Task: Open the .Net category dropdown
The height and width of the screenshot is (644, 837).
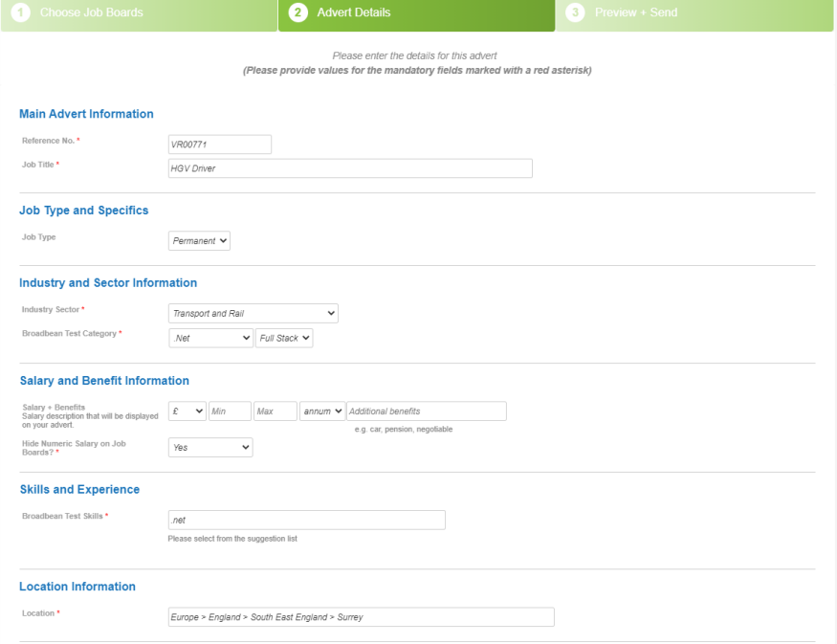Action: tap(210, 338)
